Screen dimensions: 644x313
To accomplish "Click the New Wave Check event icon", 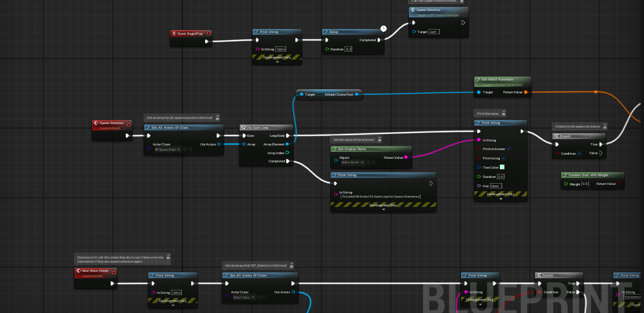I will click(x=78, y=271).
